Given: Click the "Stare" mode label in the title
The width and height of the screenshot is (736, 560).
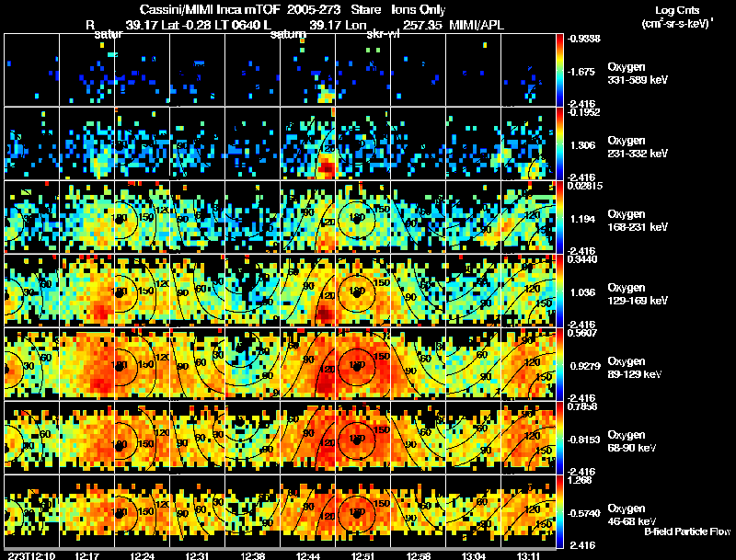Looking at the screenshot, I should (365, 10).
